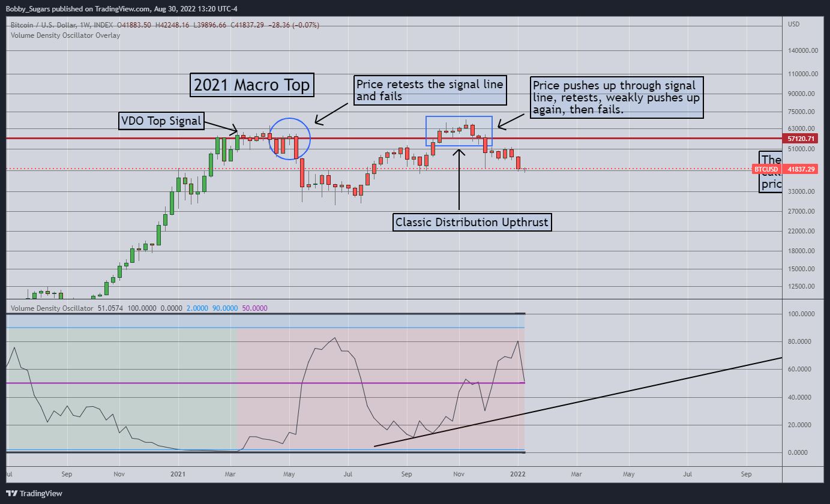Select the 'Classic Distribution Upthrust' label
The image size is (830, 504).
472,222
